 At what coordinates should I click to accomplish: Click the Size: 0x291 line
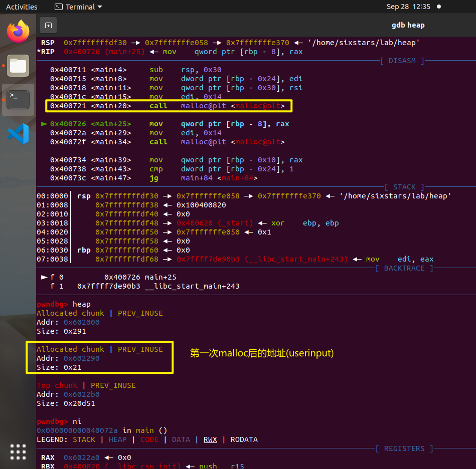click(x=61, y=331)
